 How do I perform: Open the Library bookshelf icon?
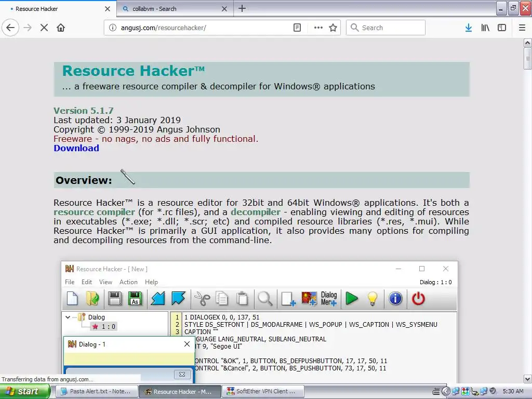[x=485, y=28]
